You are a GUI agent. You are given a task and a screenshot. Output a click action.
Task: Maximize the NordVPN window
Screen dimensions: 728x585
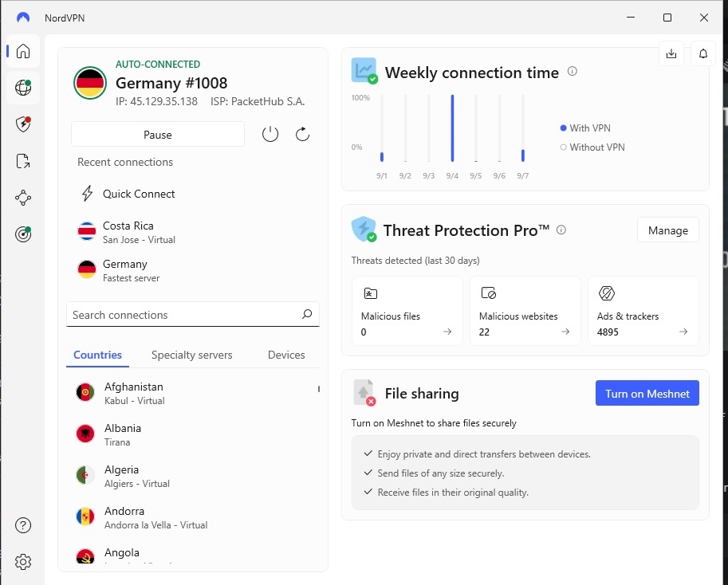click(x=667, y=18)
